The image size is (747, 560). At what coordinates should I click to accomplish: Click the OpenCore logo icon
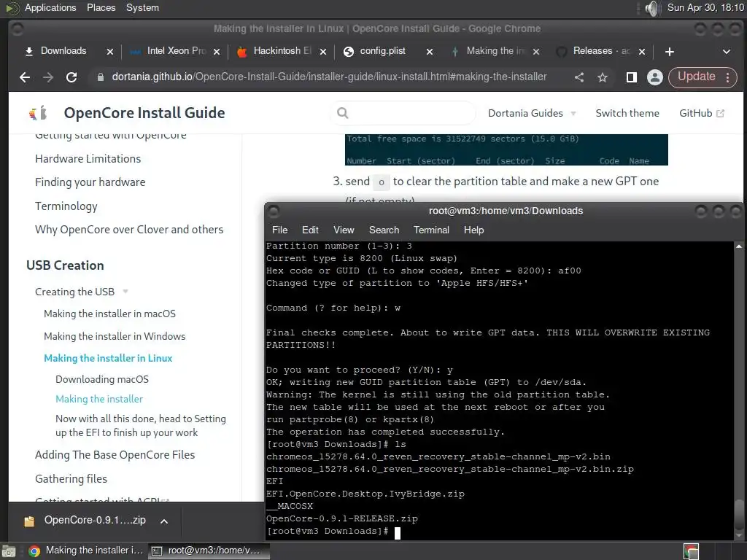click(x=38, y=113)
